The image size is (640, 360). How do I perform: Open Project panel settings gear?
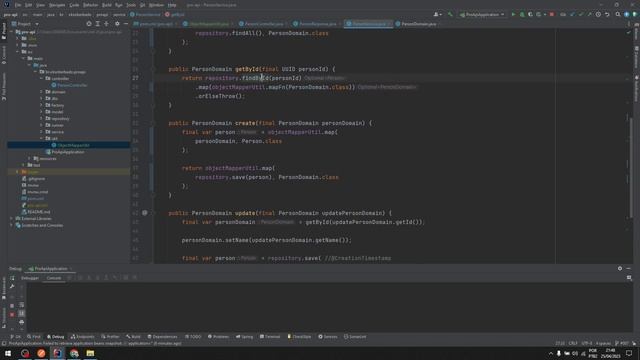click(x=117, y=24)
